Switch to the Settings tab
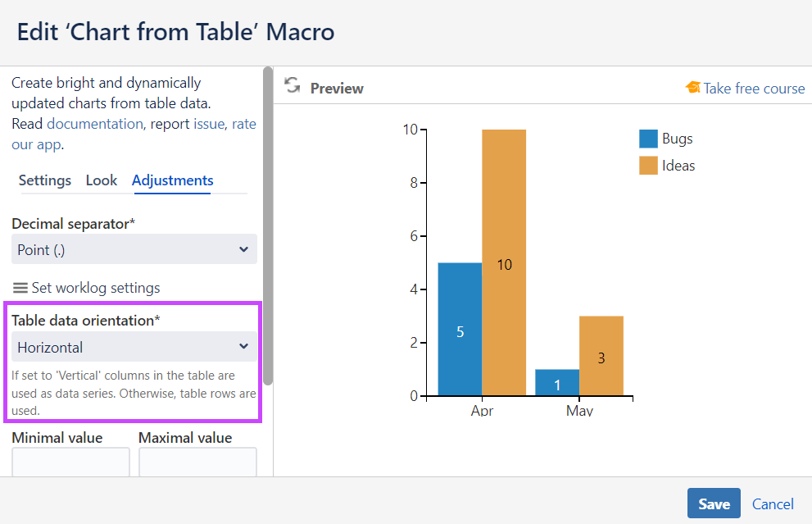 44,180
